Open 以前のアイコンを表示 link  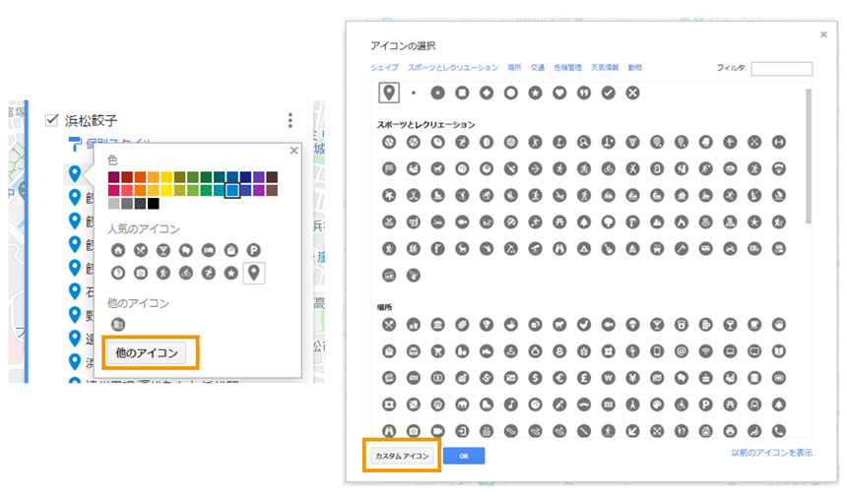[771, 453]
